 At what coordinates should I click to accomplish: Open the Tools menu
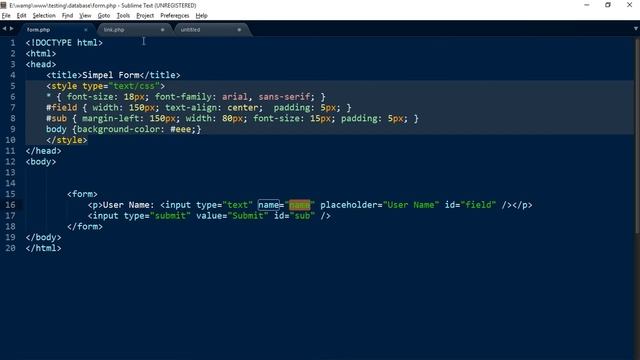123,16
